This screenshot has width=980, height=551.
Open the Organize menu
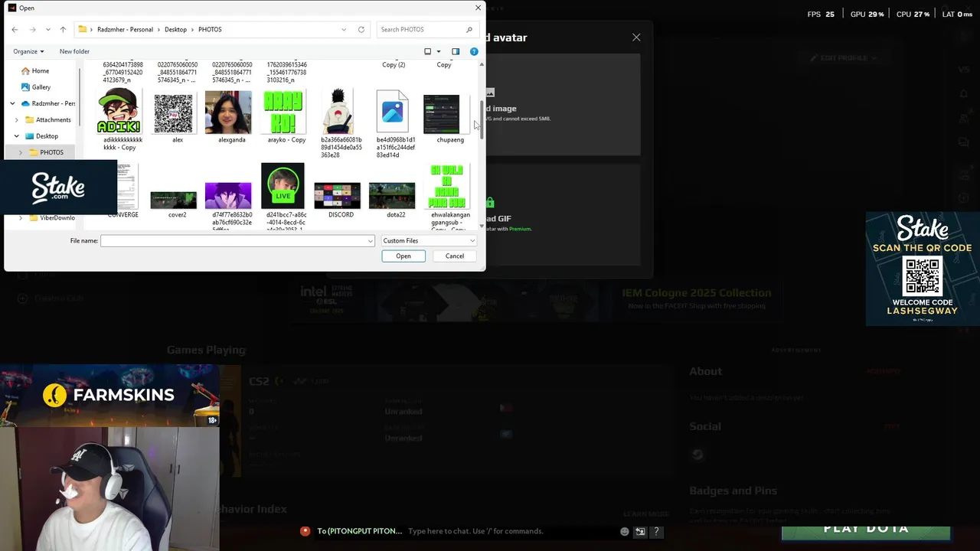coord(28,51)
